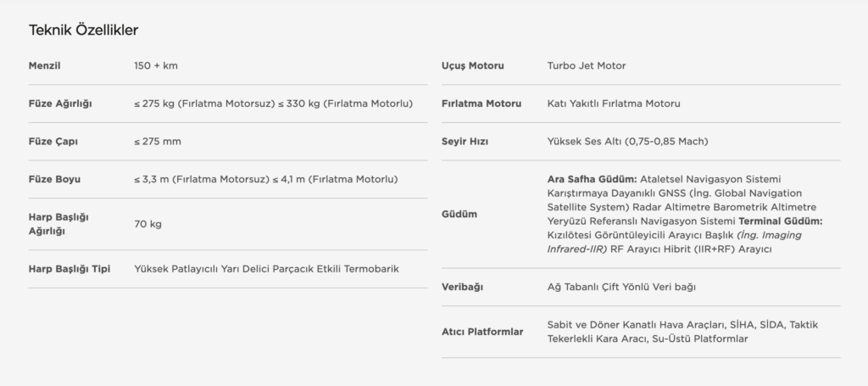Select the Menzil label
868x386 pixels.
[44, 66]
